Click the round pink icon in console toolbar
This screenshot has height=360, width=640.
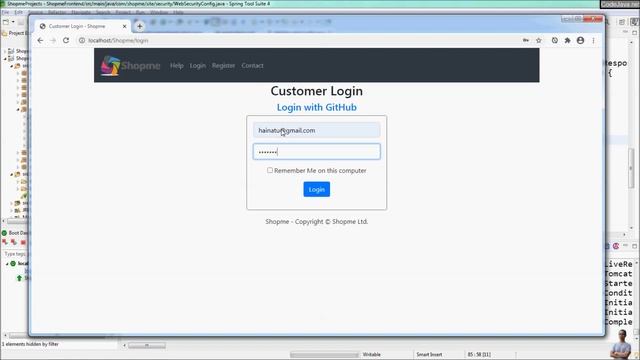coord(616,246)
